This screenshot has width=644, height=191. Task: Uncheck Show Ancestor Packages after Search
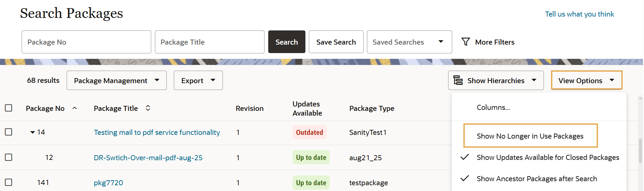(536, 178)
